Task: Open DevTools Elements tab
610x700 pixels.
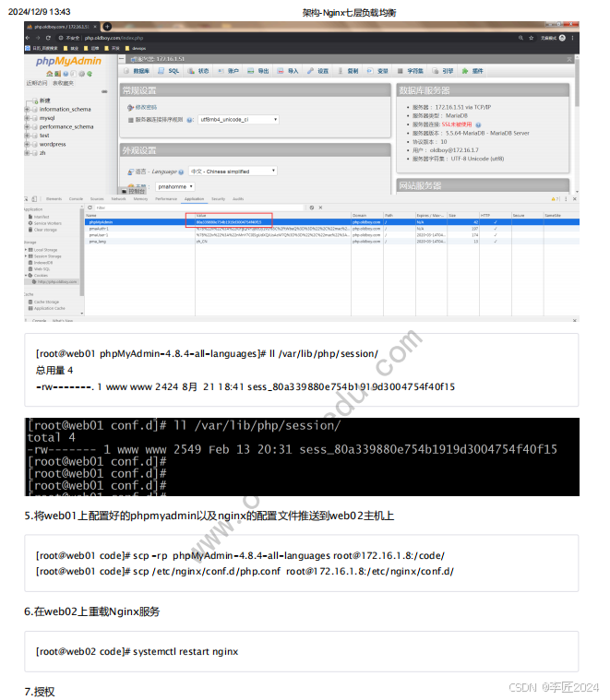Action: 54,199
